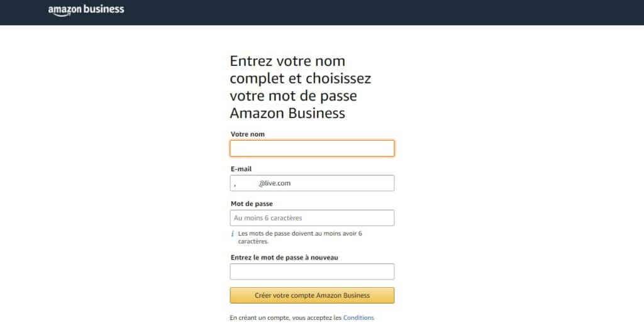Click the Mot de passe label
The height and width of the screenshot is (323, 644).
tap(252, 204)
